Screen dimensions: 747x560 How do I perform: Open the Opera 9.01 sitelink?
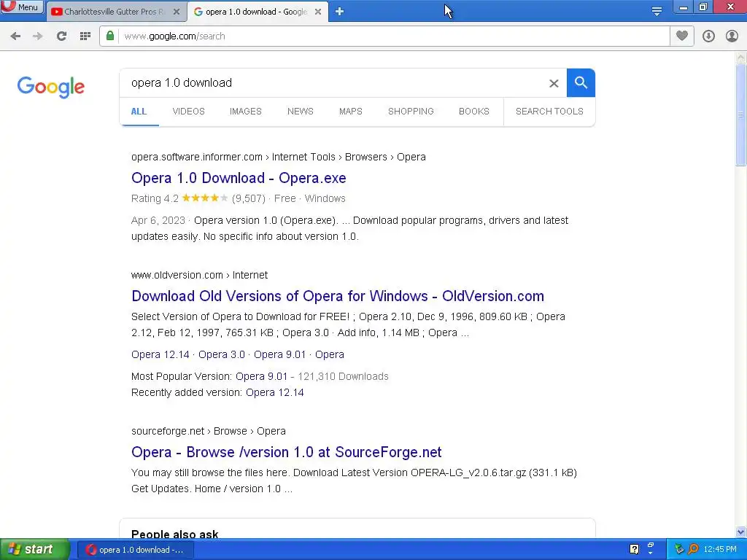tap(279, 355)
